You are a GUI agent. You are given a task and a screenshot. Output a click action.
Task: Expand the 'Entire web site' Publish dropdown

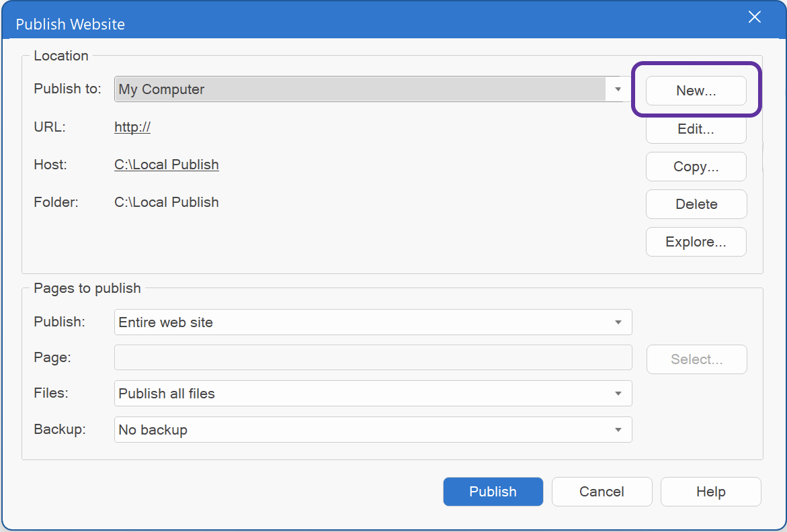click(x=373, y=322)
